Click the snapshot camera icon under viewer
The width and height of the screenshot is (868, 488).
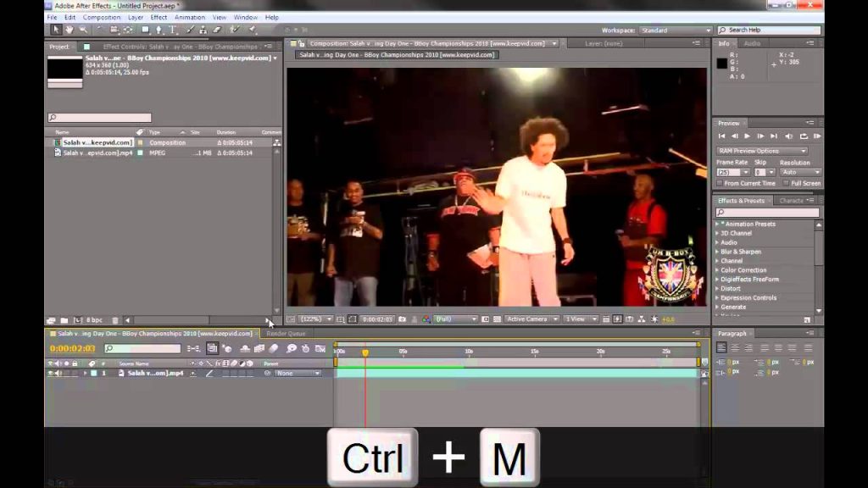point(403,319)
